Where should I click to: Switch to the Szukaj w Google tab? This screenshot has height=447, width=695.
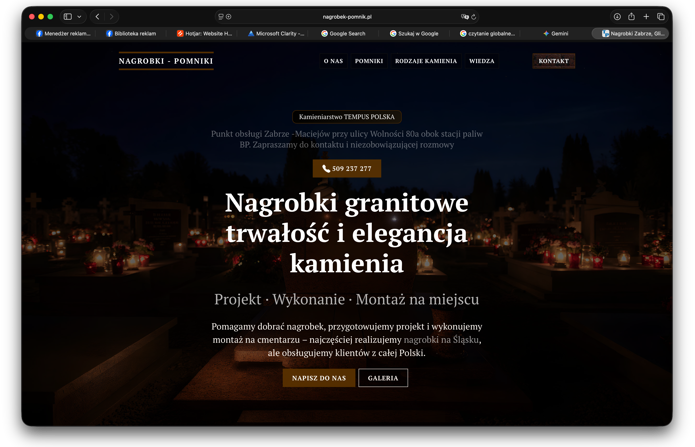point(414,33)
